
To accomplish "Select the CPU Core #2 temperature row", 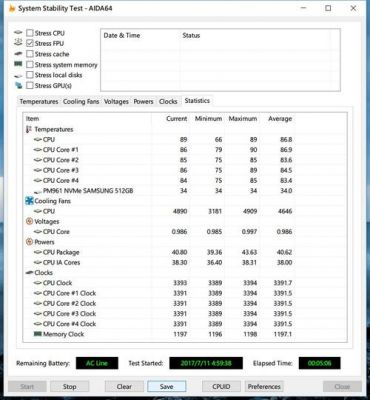I will pos(159,160).
